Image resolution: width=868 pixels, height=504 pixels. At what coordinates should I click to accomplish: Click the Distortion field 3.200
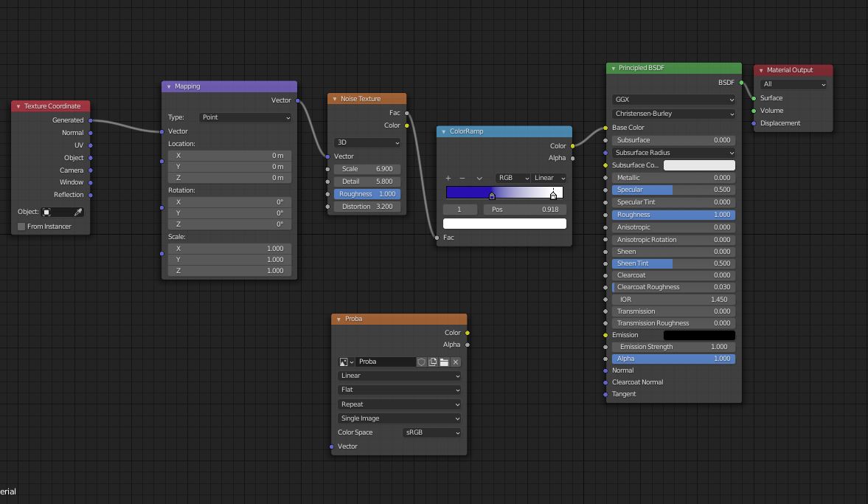click(x=367, y=207)
